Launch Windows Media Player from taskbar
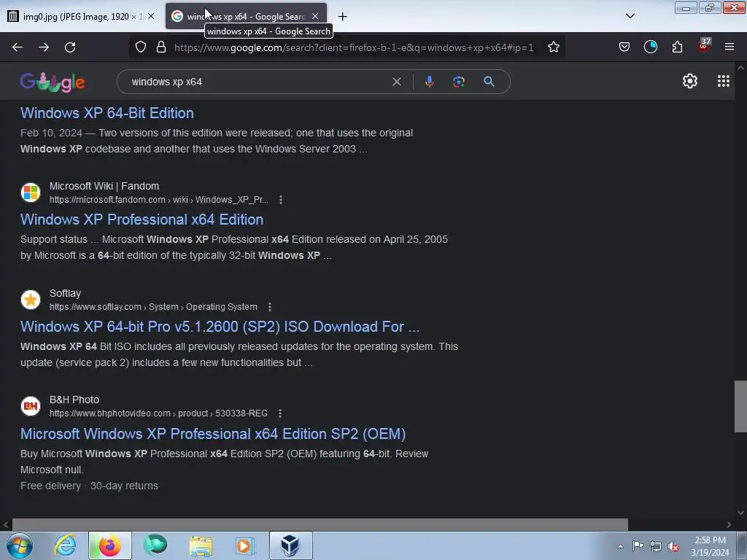 click(245, 545)
